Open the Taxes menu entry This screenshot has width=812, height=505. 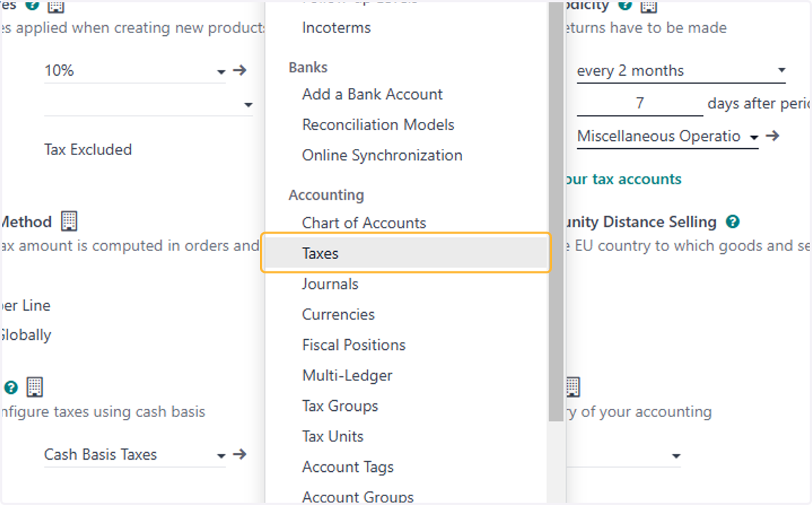pos(406,253)
